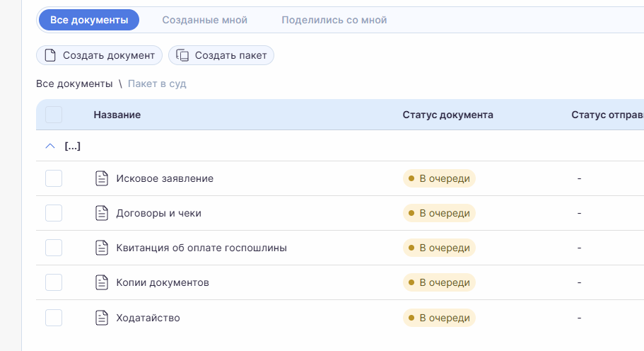Open the Поделились со мной tab
This screenshot has width=644, height=351.
334,20
